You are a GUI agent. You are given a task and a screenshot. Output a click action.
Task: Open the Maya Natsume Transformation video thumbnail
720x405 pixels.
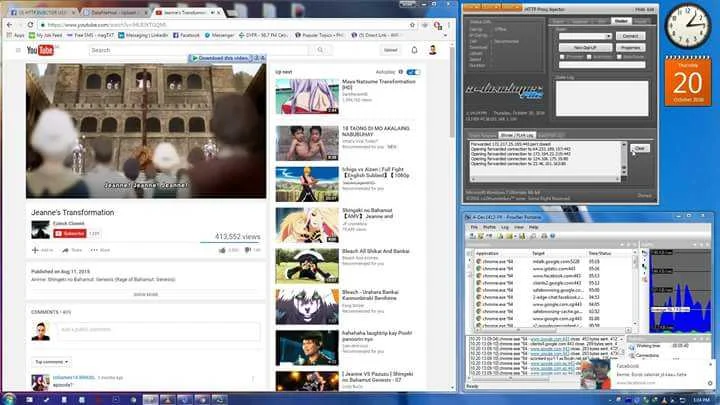307,96
